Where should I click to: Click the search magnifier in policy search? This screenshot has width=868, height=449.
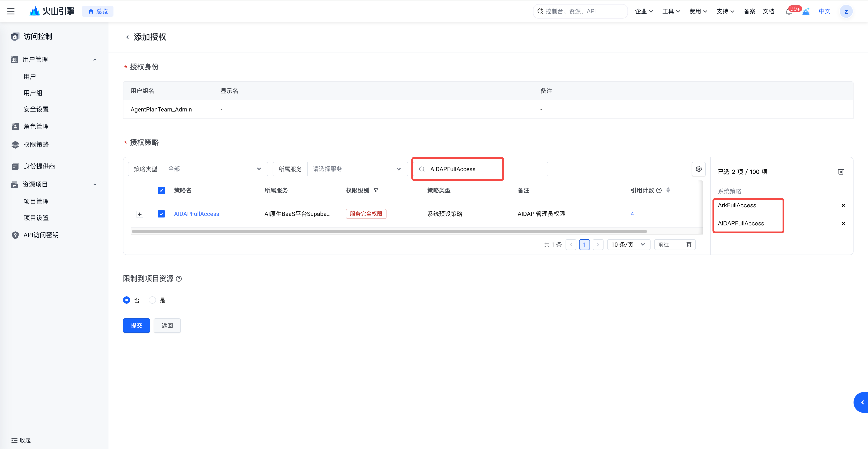[422, 169]
